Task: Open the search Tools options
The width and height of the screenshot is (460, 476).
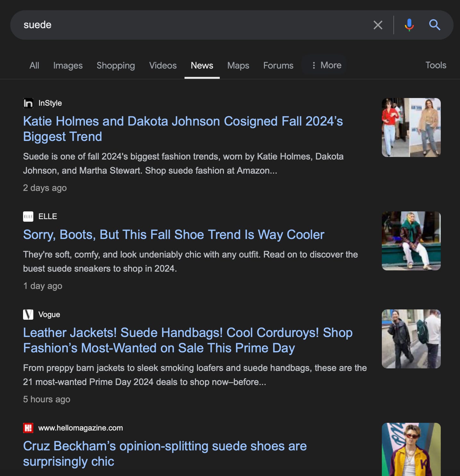Action: [x=436, y=65]
